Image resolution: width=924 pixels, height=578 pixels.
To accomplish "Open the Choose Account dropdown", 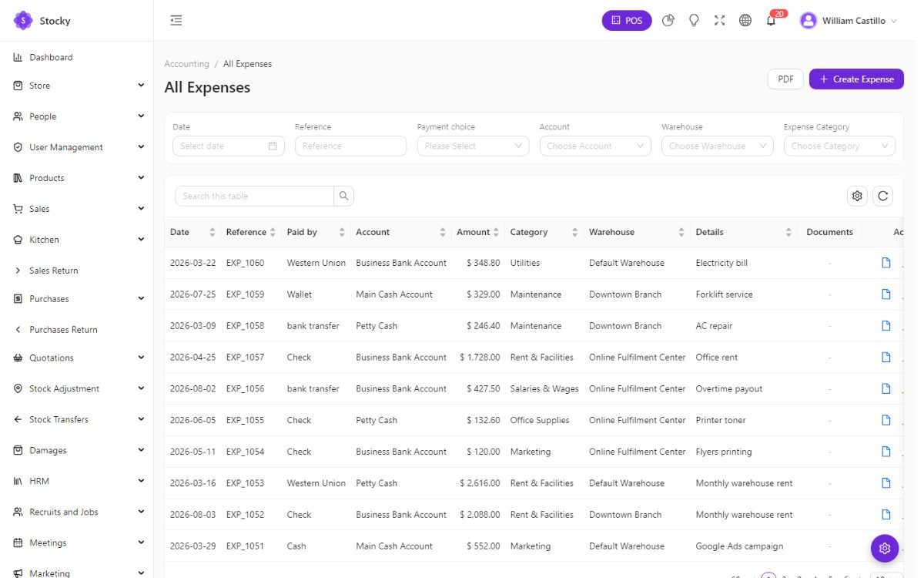I will click(x=595, y=146).
